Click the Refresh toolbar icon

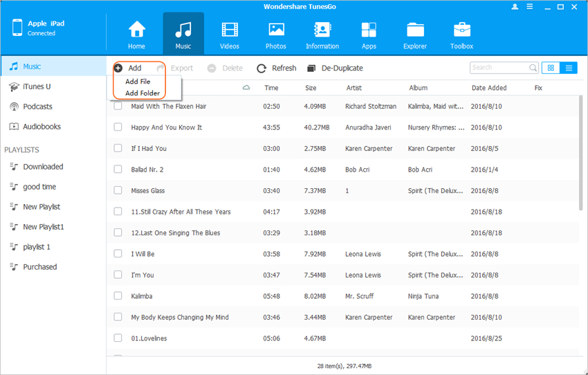pyautogui.click(x=261, y=68)
